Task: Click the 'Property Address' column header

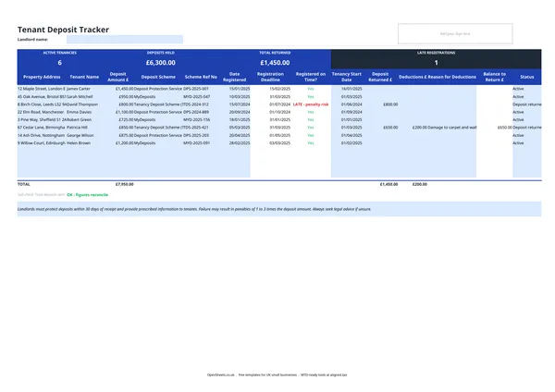Action: [42, 77]
